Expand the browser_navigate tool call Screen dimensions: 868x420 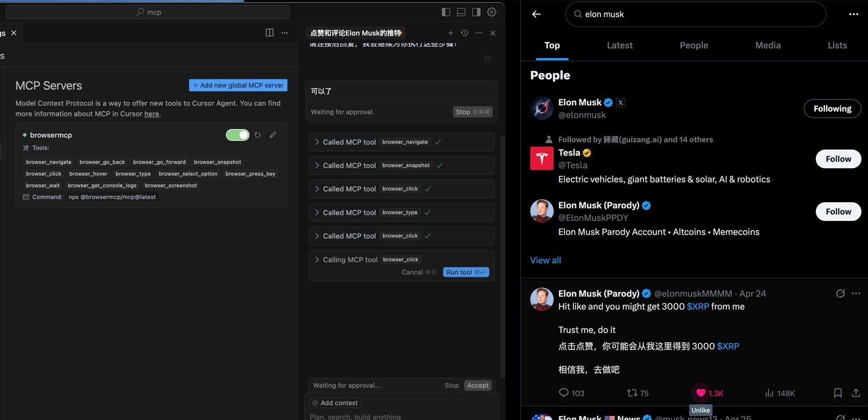(401, 142)
